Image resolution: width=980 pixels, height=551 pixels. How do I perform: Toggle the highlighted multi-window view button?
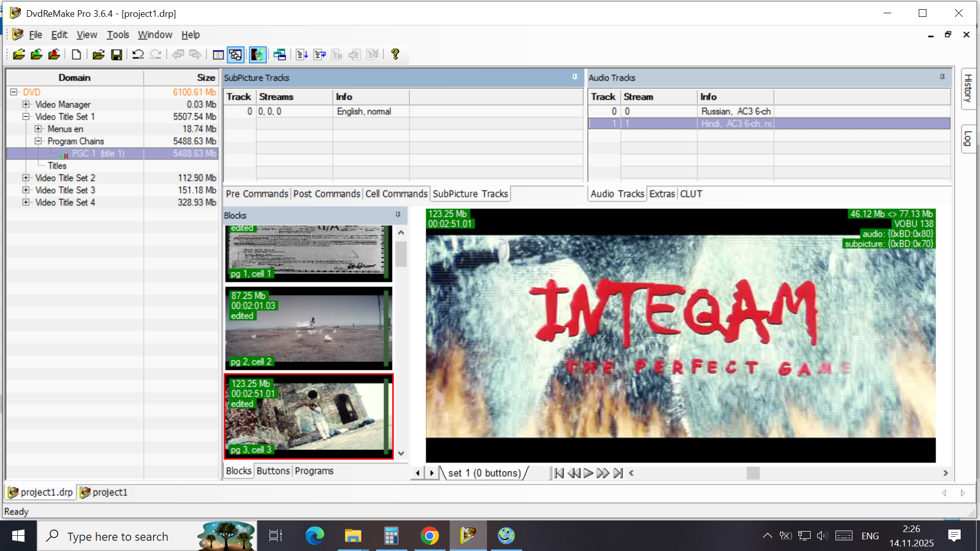[x=235, y=55]
